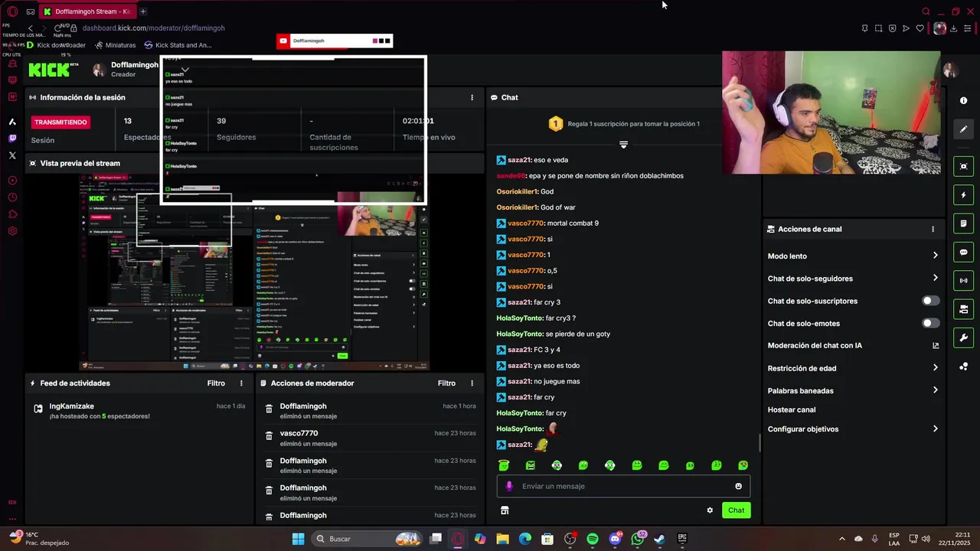Image resolution: width=980 pixels, height=551 pixels.
Task: Click the TRANSMITIENDO status badge
Action: 60,122
